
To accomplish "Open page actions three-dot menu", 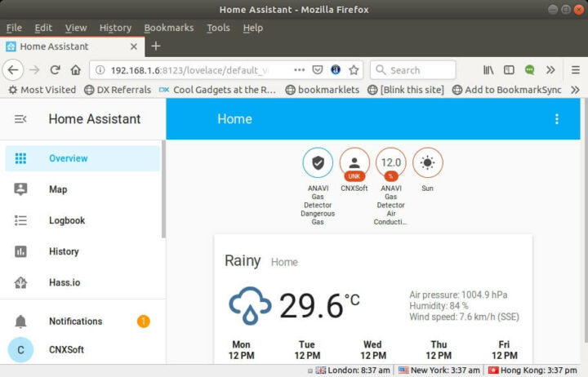I will click(x=299, y=70).
